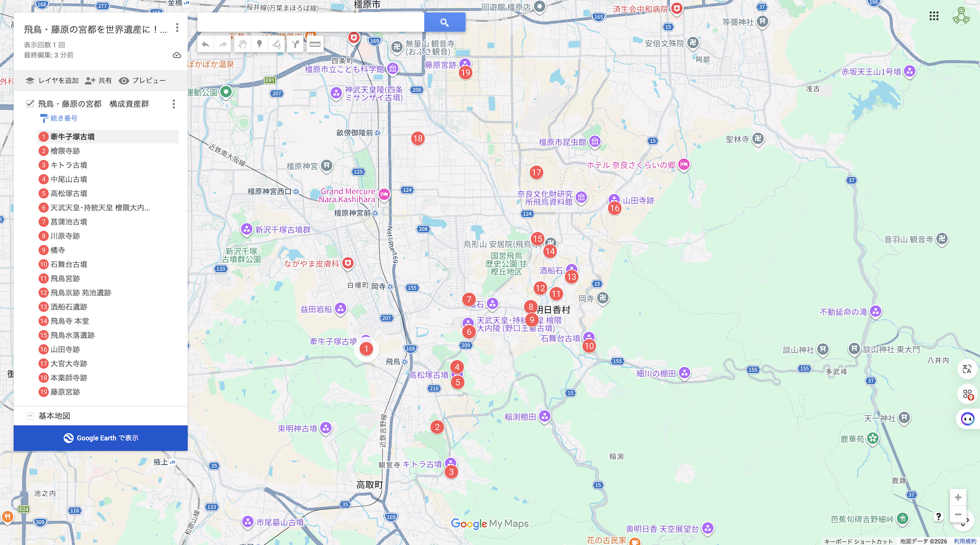The height and width of the screenshot is (545, 980).
Task: Click the blue search magnifier button
Action: pos(445,22)
